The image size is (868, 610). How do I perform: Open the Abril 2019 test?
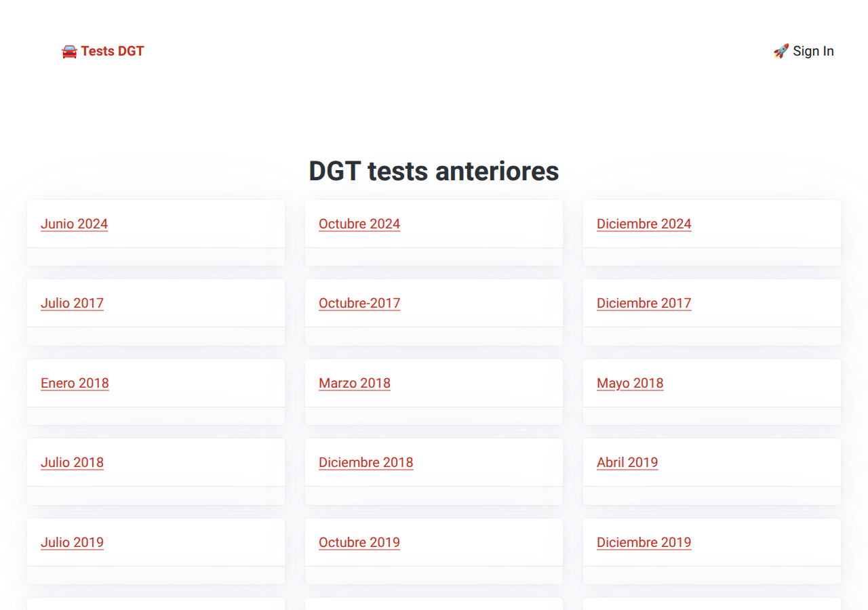627,463
